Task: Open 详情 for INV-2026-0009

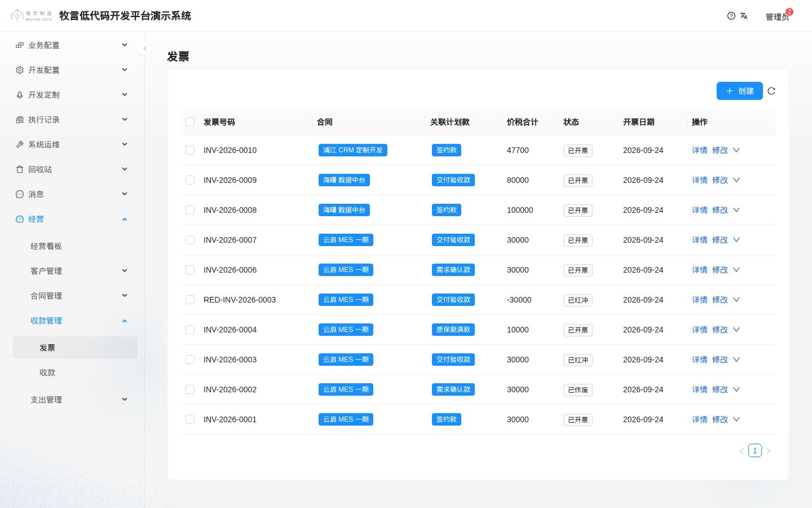Action: (x=700, y=180)
